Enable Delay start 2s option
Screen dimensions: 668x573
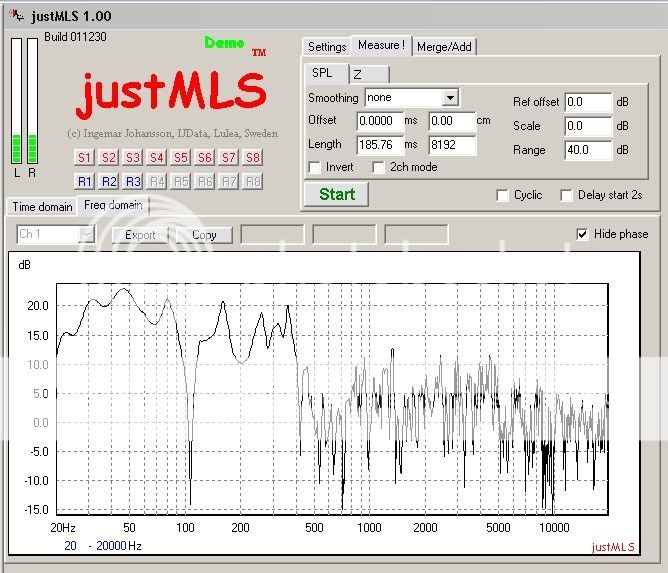(567, 195)
